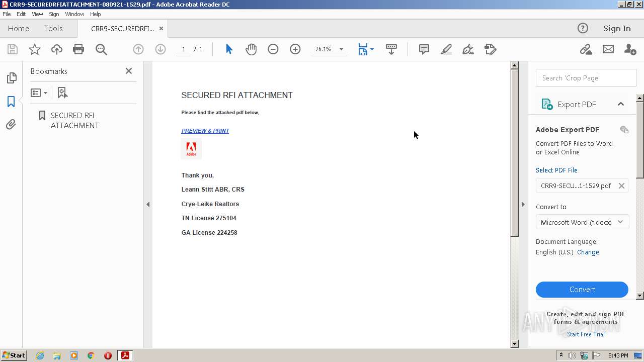
Task: Collapse the Export PDF section
Action: pos(621,104)
